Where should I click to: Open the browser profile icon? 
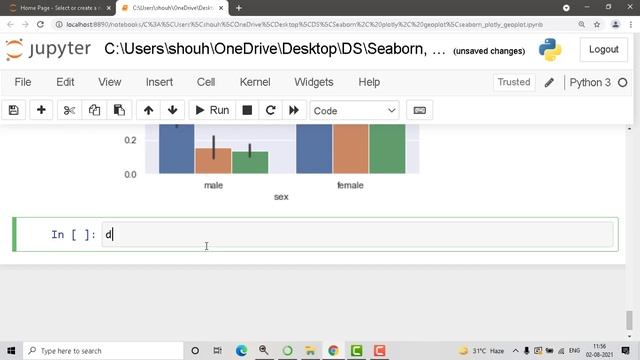[x=615, y=24]
